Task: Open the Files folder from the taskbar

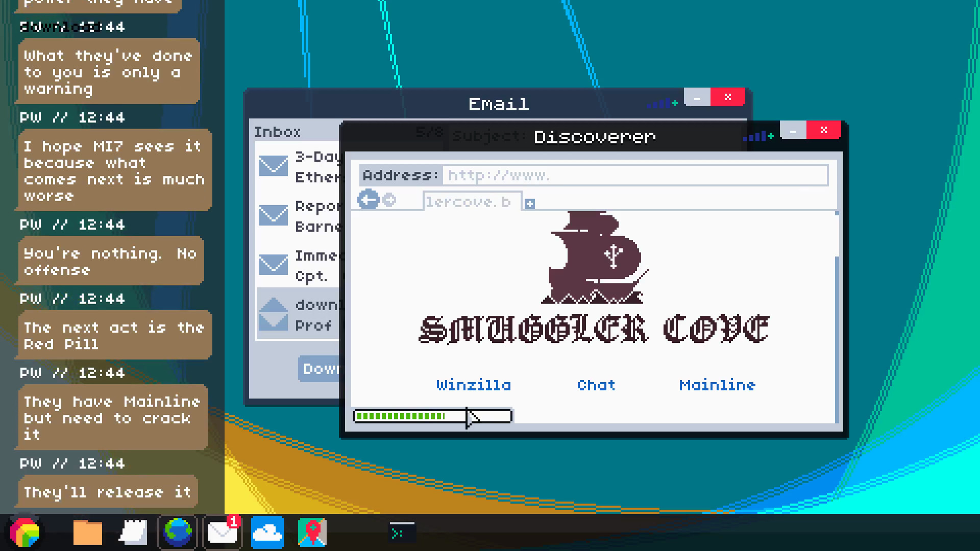Action: [87, 532]
